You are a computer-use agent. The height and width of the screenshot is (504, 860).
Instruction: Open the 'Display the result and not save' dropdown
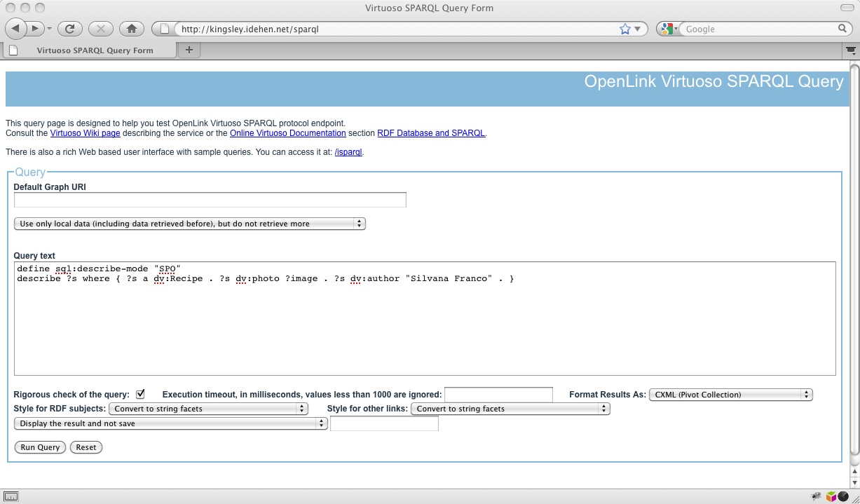[171, 423]
